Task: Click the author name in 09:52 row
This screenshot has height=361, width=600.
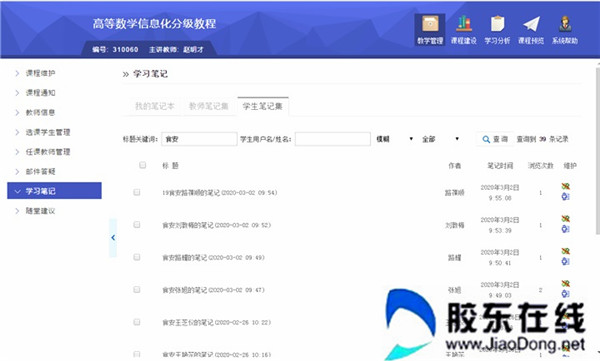Action: [454, 225]
